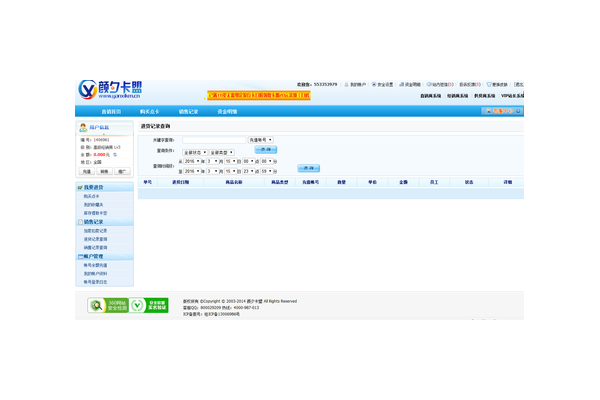
Task: Open the 全部类型 type dropdown
Action: coord(222,153)
